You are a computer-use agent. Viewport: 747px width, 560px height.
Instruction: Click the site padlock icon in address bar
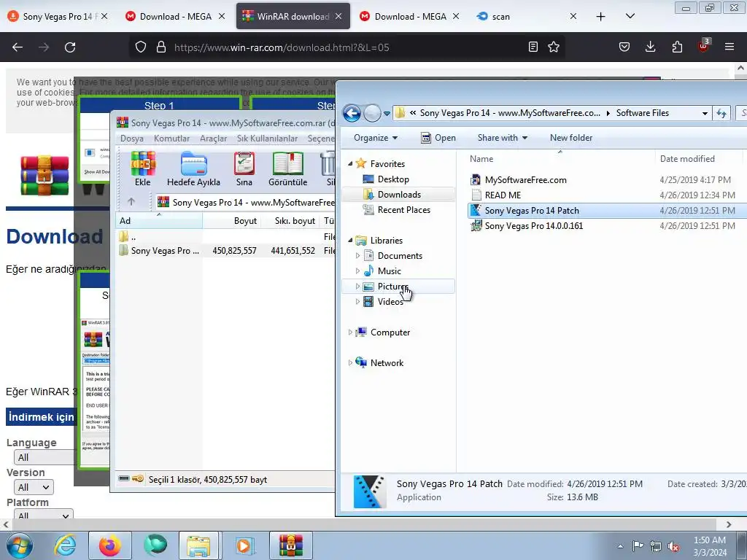pos(161,47)
